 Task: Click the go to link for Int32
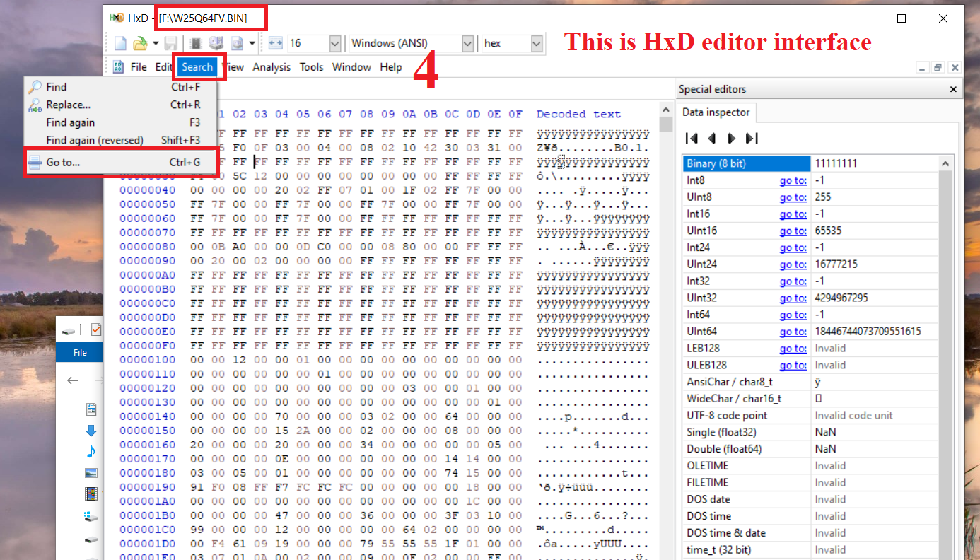(x=793, y=281)
